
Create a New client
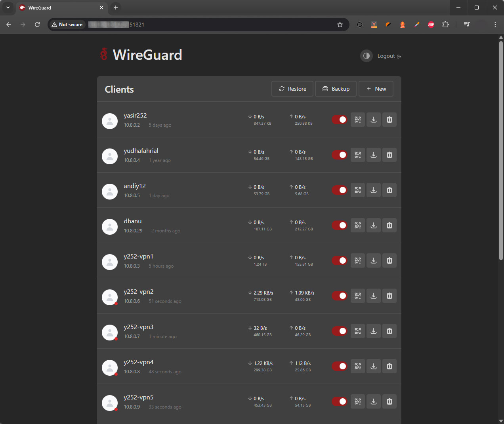tap(376, 89)
